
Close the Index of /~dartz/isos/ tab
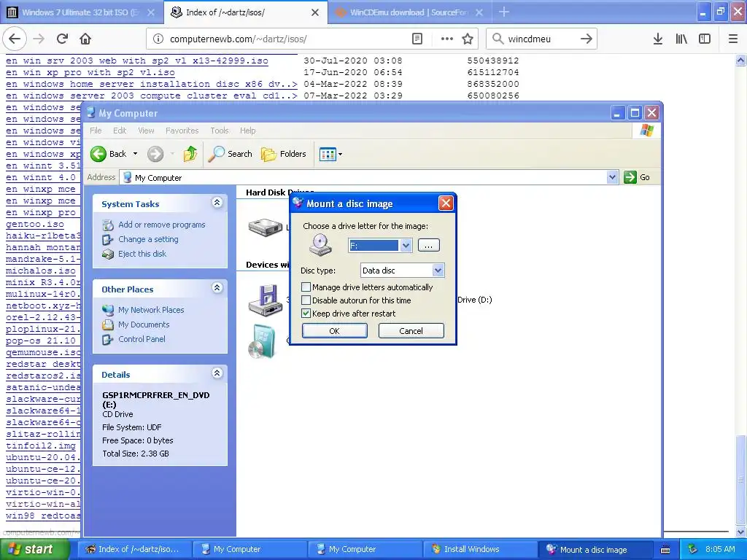315,12
